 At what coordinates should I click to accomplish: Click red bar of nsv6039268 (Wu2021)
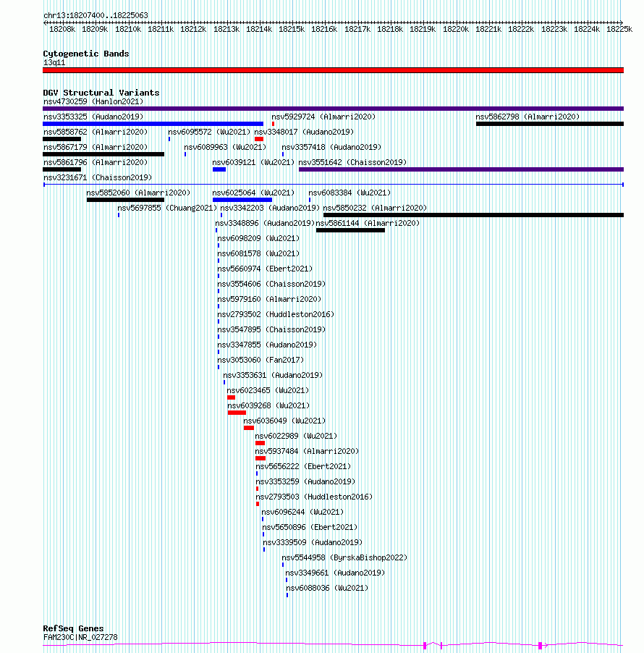[237, 413]
